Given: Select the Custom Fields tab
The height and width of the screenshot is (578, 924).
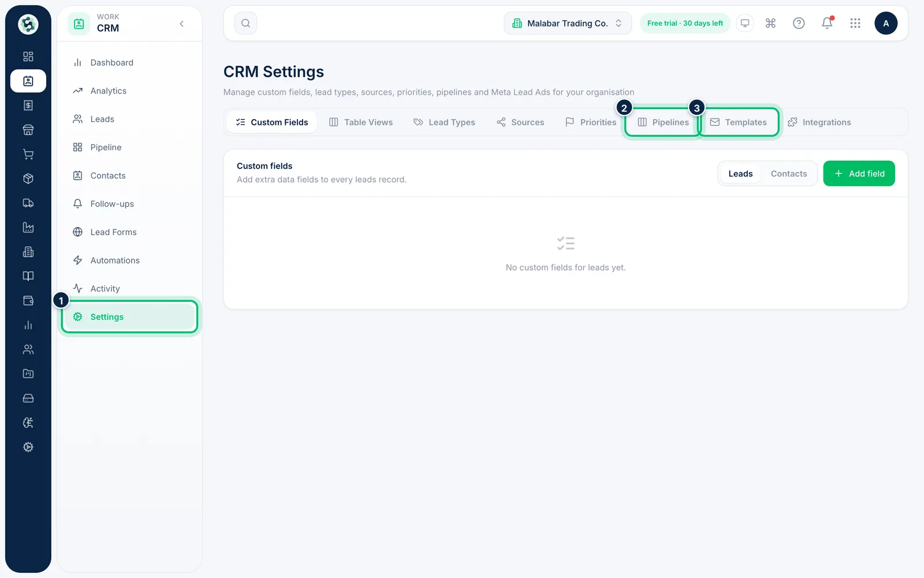Looking at the screenshot, I should tap(271, 122).
